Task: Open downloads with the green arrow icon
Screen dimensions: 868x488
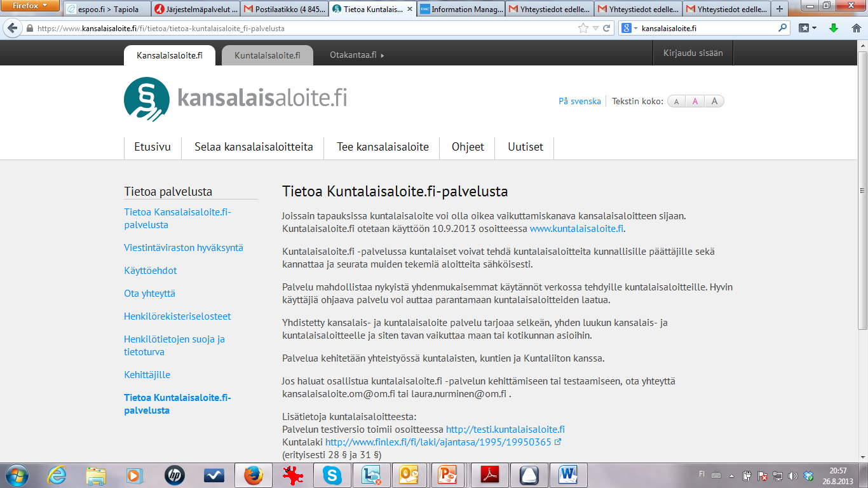Action: [x=834, y=28]
